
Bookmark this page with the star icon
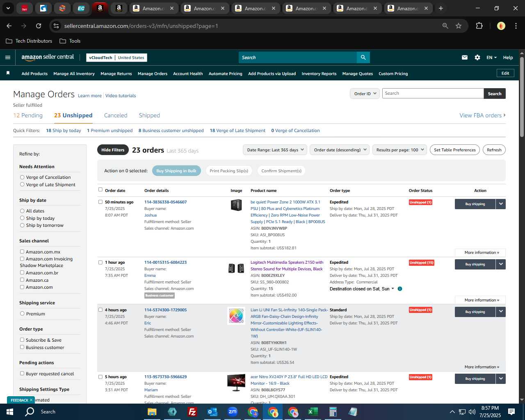coord(459,26)
